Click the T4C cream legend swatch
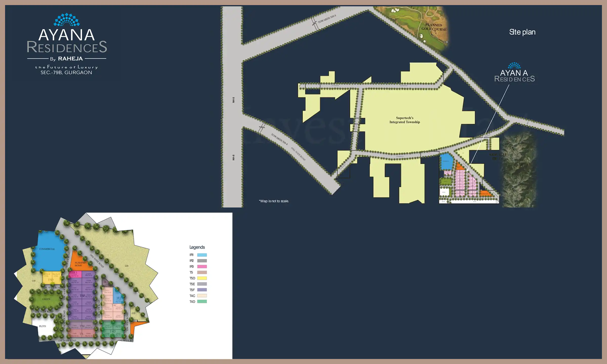Screen dimensions: 607x364 tap(202, 295)
